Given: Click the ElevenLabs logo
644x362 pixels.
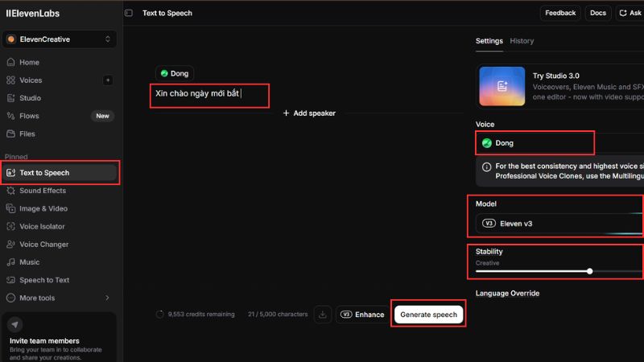Looking at the screenshot, I should (x=33, y=13).
